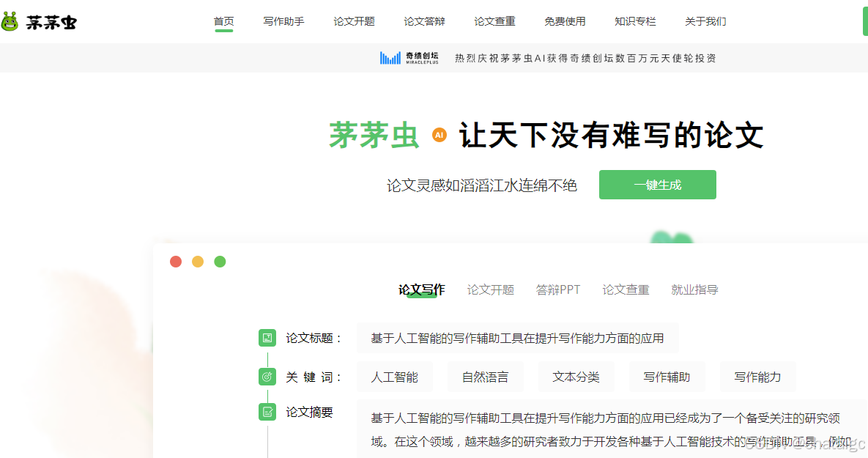This screenshot has width=868, height=458.
Task: Switch to 答辩PPT tab
Action: tap(558, 289)
